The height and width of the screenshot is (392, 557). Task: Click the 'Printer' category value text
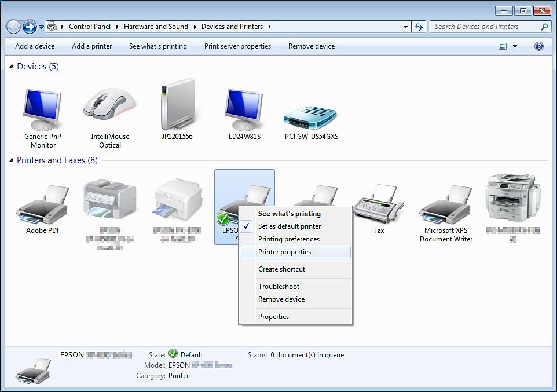click(179, 376)
